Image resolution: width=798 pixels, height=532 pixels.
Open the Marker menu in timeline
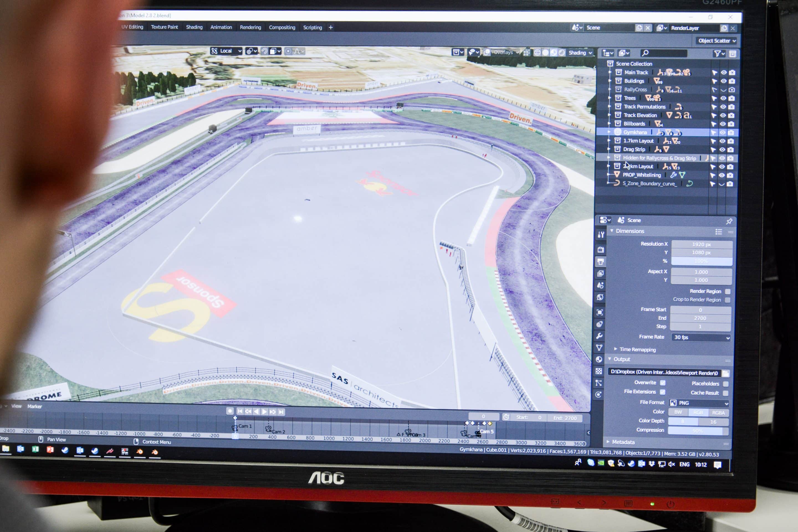(35, 406)
